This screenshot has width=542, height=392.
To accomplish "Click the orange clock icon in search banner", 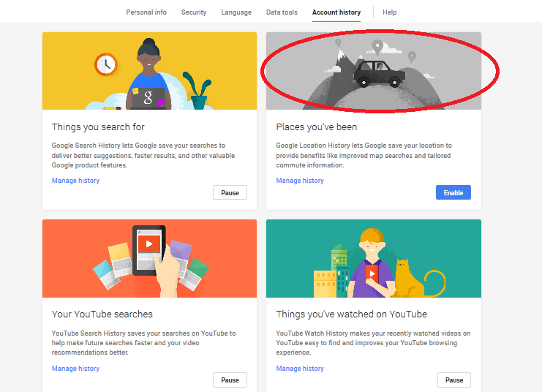I will pyautogui.click(x=106, y=64).
